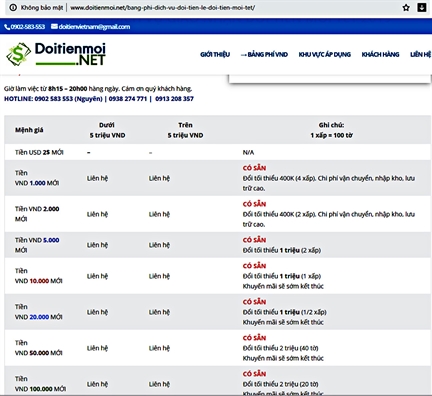Select Tiền VND 1.000 MỚI cell

[x=37, y=178]
